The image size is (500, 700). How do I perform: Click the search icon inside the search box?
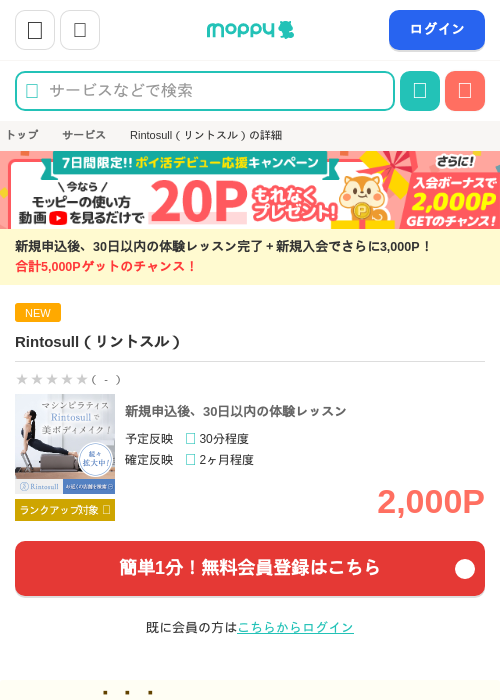(32, 91)
